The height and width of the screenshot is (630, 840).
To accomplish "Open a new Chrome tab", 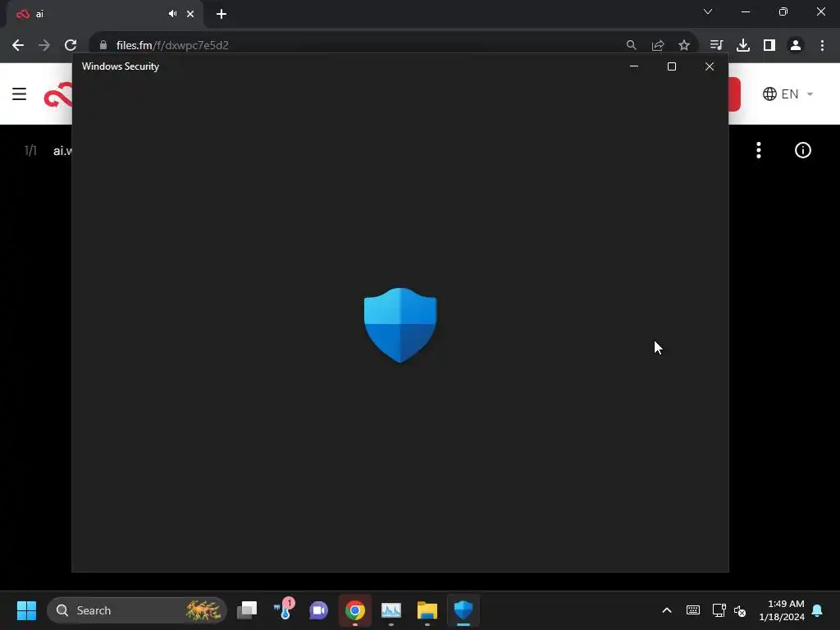I will 221,14.
